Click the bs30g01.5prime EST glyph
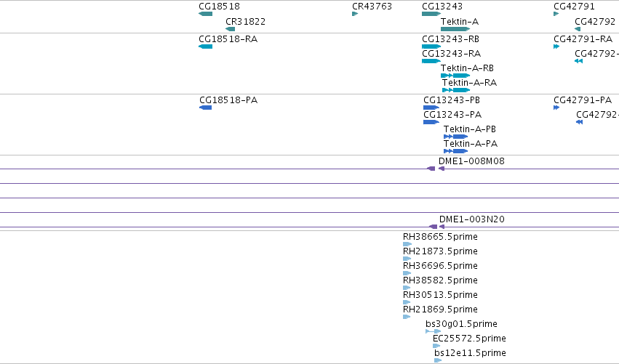 [433, 331]
